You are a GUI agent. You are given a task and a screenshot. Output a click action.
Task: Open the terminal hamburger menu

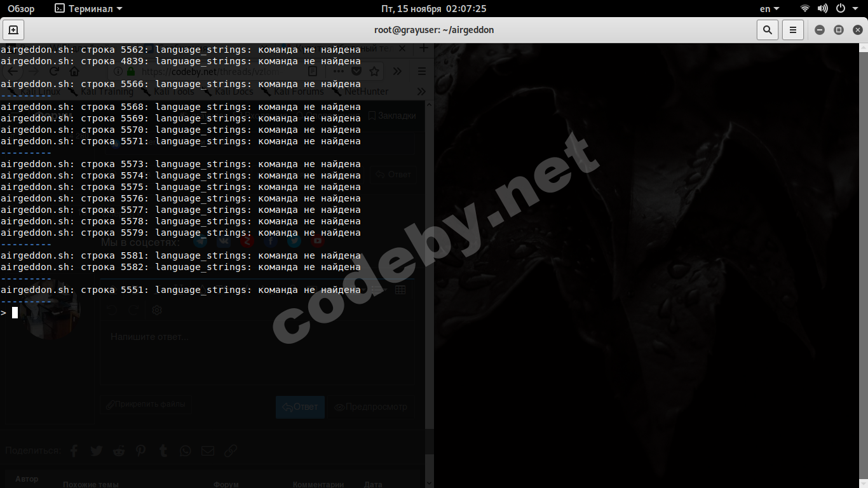click(792, 30)
